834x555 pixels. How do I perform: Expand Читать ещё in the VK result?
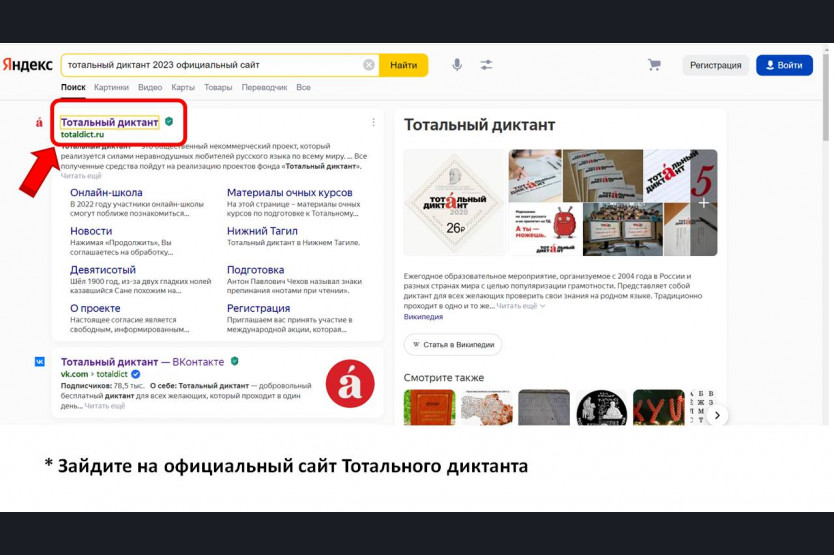click(x=105, y=406)
